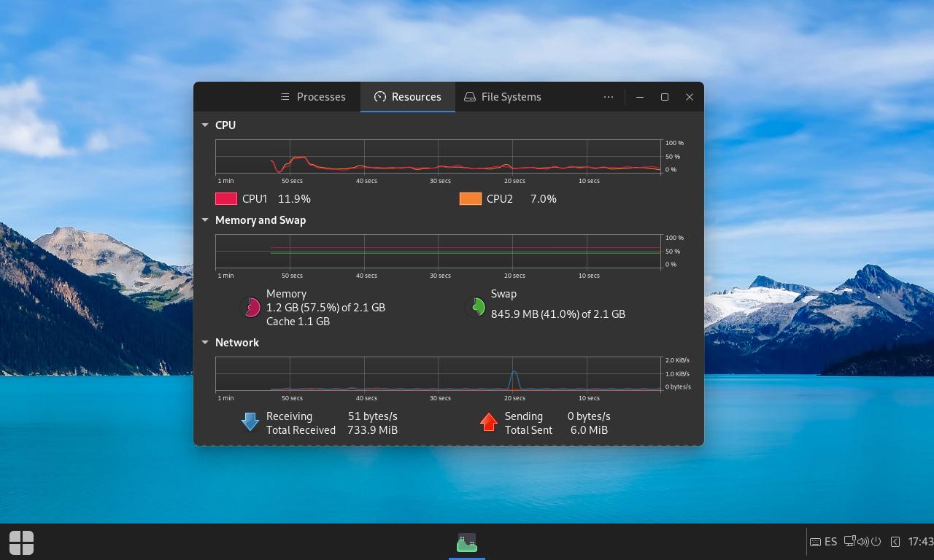
Task: Open the volume tray icon
Action: [x=862, y=542]
